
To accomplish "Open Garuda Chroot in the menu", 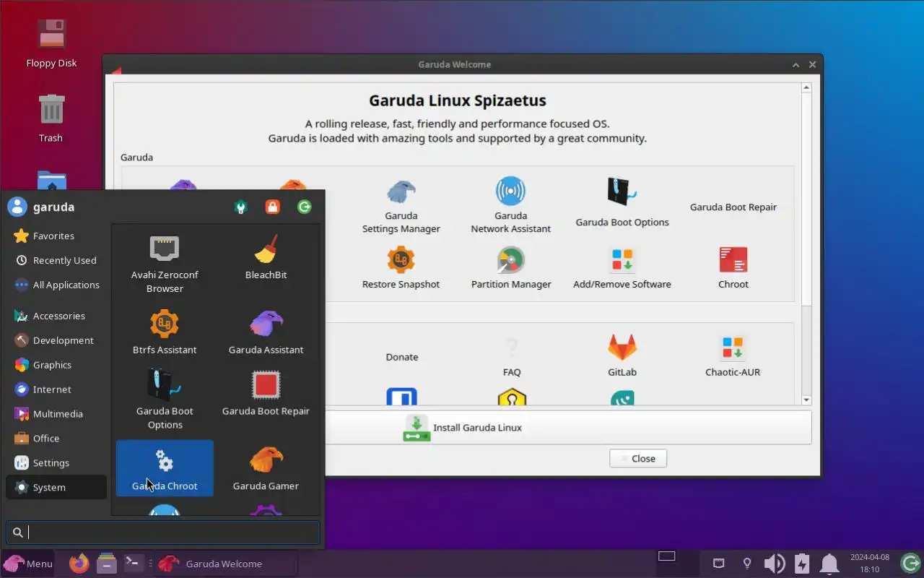I will point(165,467).
